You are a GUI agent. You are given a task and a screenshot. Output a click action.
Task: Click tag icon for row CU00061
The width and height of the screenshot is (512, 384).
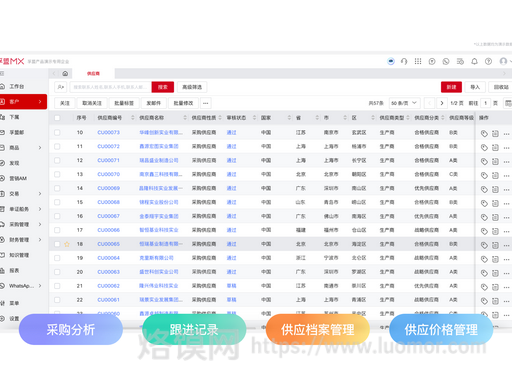(484, 301)
